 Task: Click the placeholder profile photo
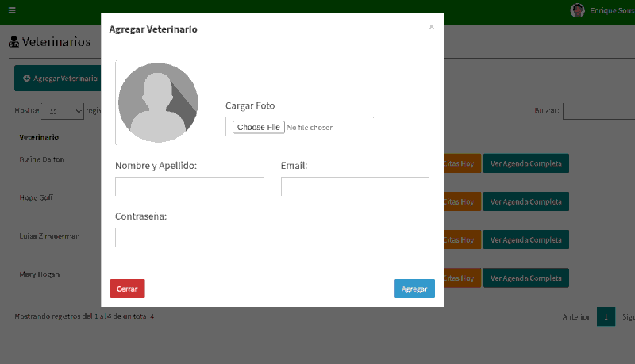[158, 102]
